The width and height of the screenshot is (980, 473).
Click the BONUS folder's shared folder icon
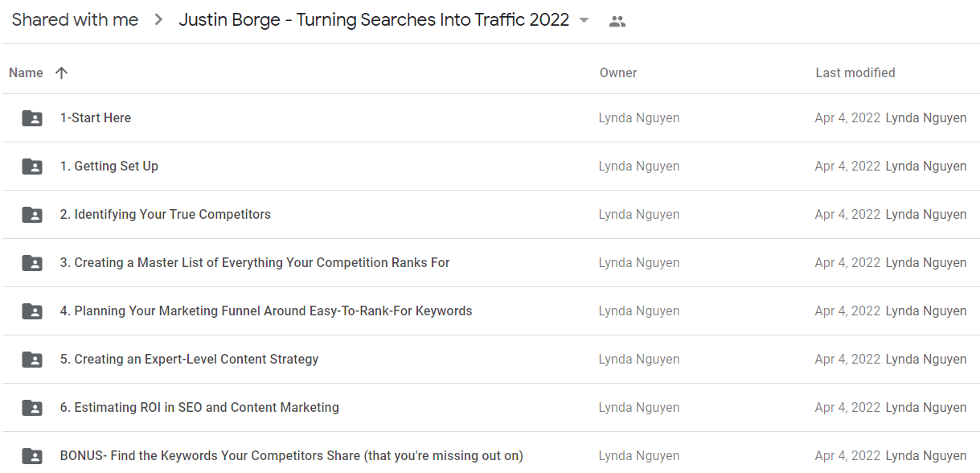pos(32,456)
